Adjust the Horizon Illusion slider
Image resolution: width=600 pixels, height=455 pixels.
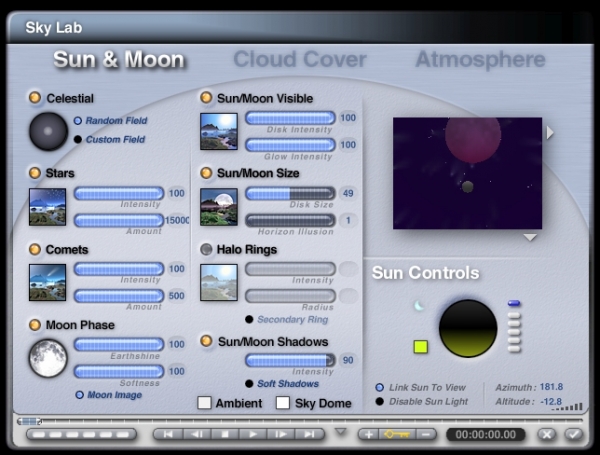(x=290, y=220)
